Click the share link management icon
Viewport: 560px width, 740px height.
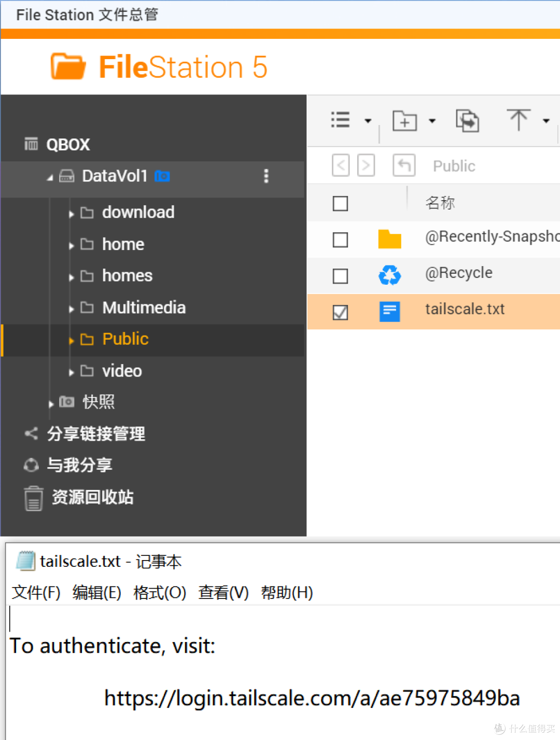[x=31, y=434]
